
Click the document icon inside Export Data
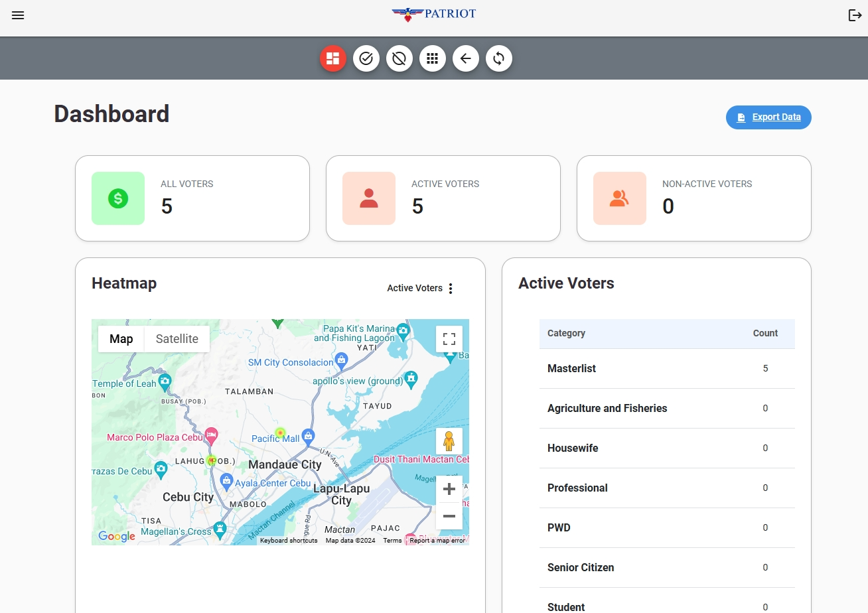click(741, 117)
